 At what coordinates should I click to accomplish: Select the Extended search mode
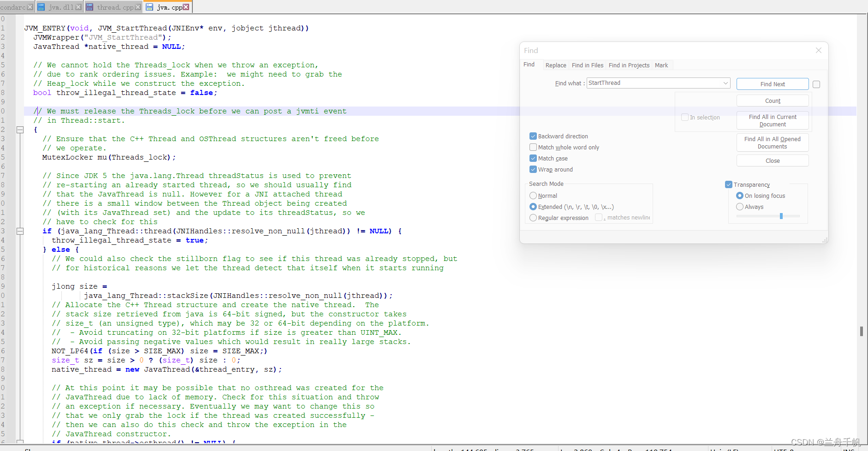pos(533,207)
